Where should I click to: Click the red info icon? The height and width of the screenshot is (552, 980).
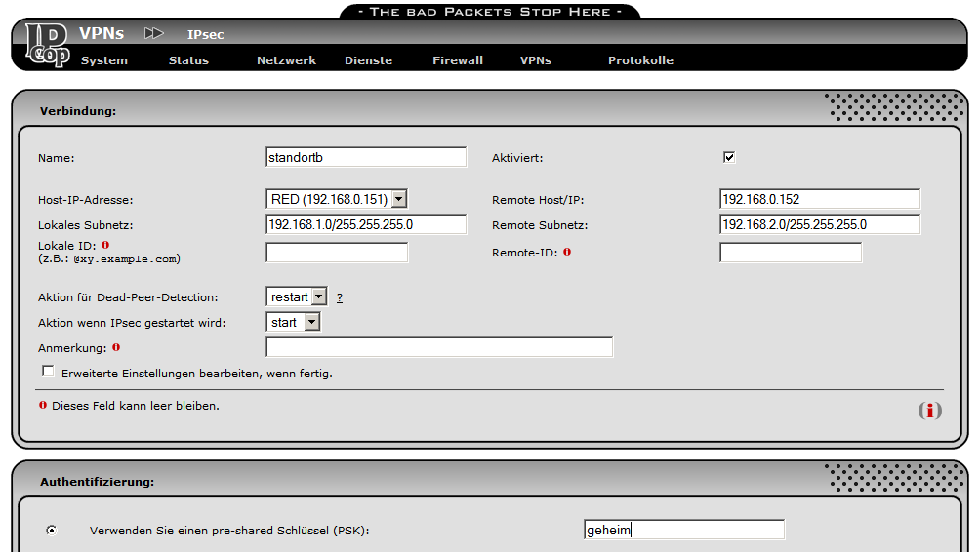pyautogui.click(x=930, y=411)
